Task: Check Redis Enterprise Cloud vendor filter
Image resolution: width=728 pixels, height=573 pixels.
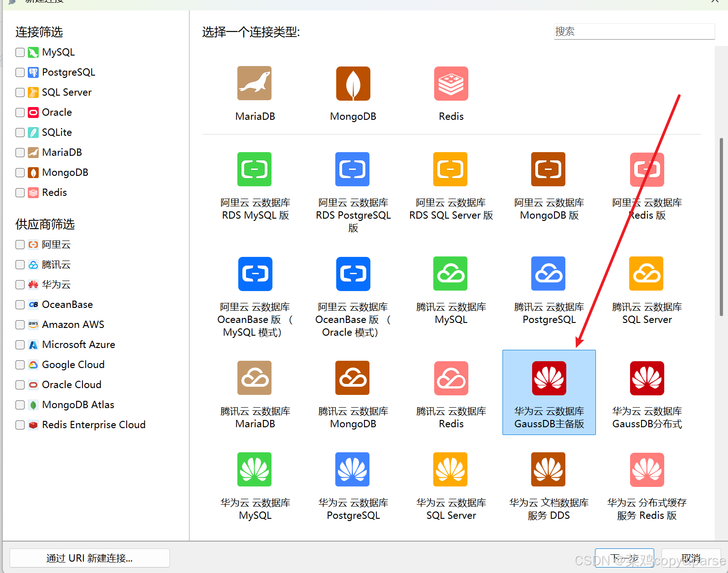Action: coord(20,425)
